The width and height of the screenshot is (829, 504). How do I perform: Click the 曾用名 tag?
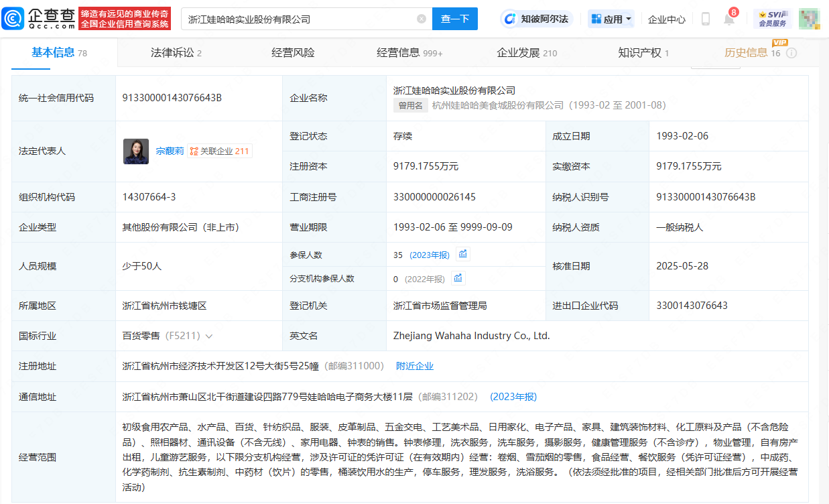[x=411, y=105]
